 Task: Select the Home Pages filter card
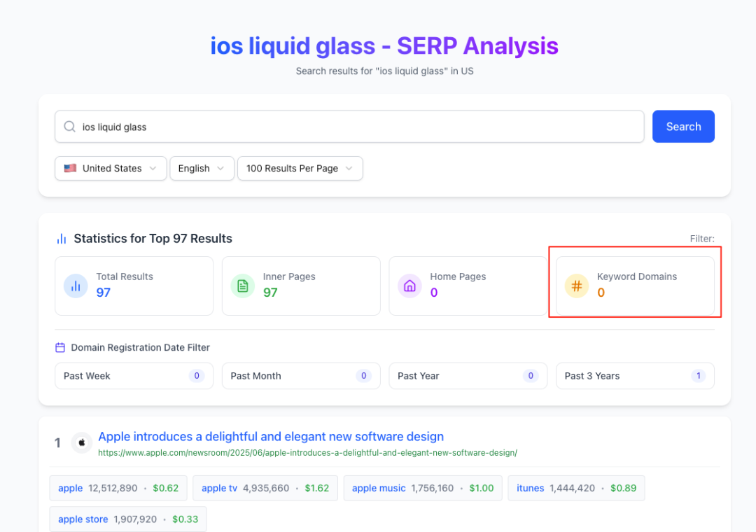[468, 286]
